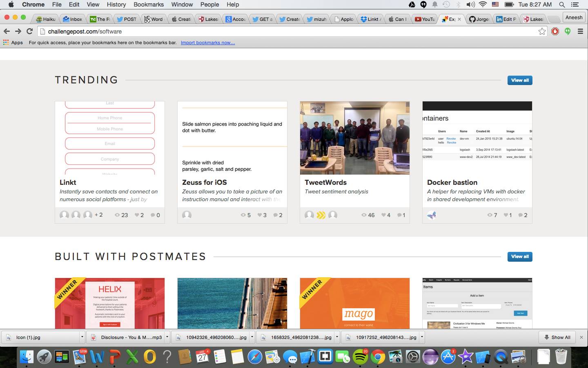Image resolution: width=588 pixels, height=368 pixels.
Task: Open mago winner project thumbnail
Action: (x=355, y=303)
